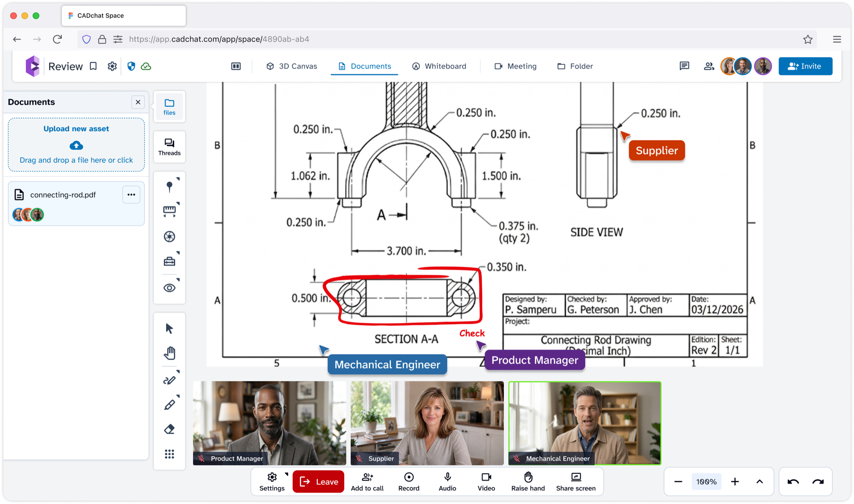This screenshot has width=854, height=504.
Task: Toggle the eye visibility tool
Action: pos(170,288)
